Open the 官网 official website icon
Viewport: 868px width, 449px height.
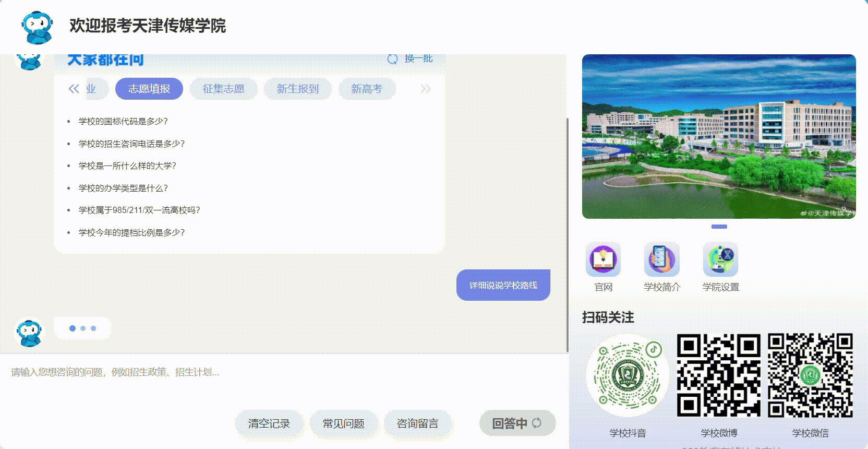(x=603, y=259)
